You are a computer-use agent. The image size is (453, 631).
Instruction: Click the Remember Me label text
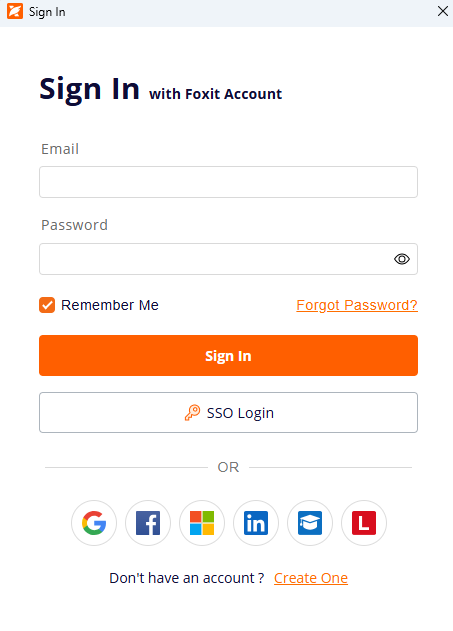tap(110, 305)
